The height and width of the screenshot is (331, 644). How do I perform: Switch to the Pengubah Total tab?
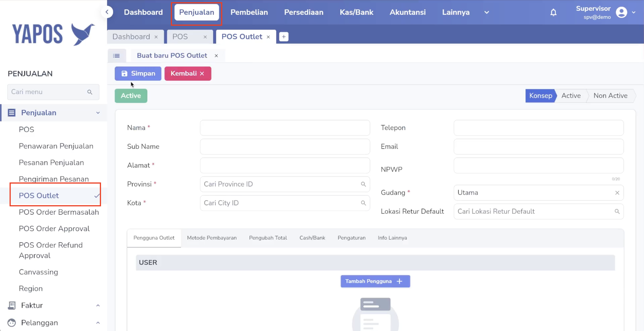[268, 238]
